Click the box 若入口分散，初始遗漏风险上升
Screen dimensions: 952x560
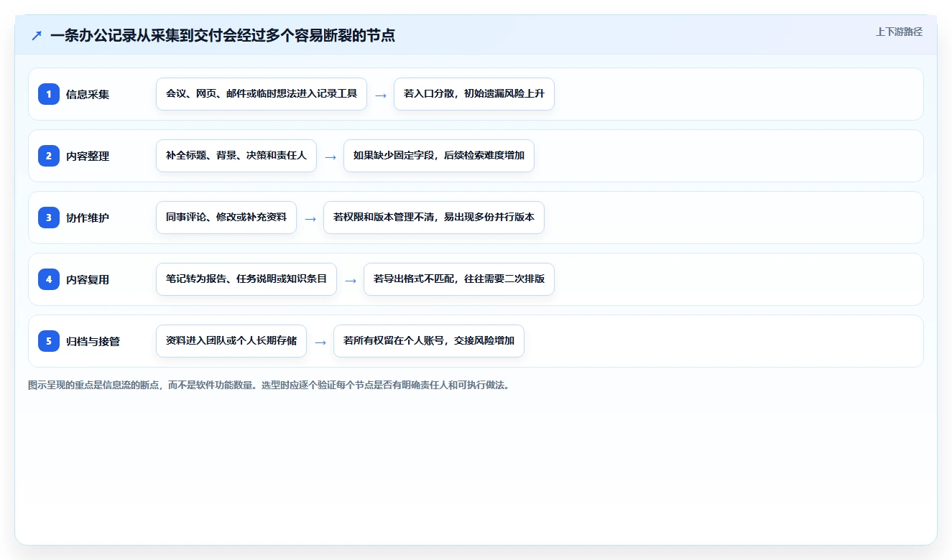coord(474,93)
